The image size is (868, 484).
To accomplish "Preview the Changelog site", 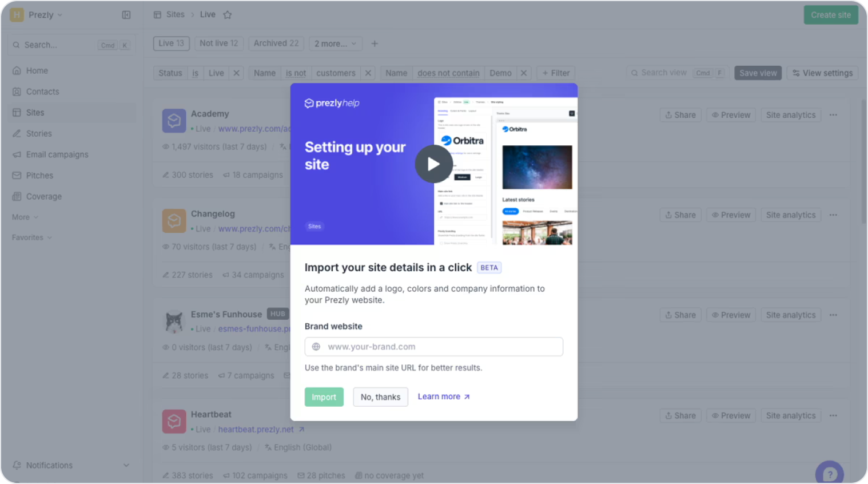I will 731,215.
